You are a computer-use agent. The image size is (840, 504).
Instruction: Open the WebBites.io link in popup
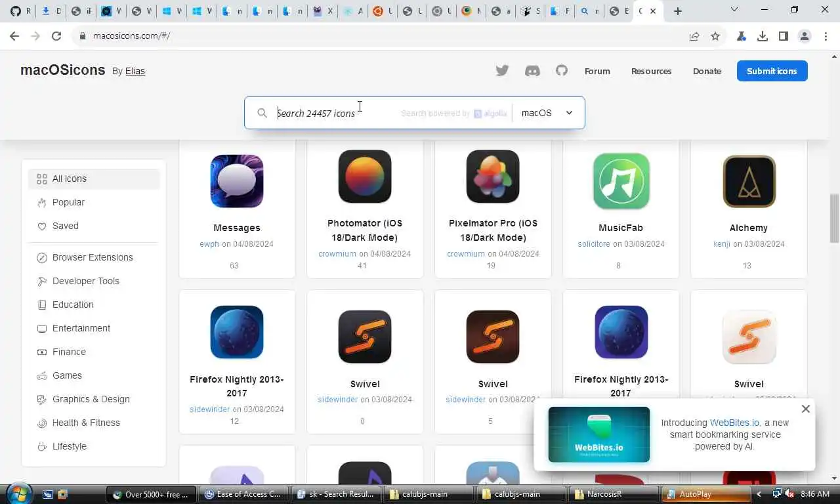coord(734,423)
